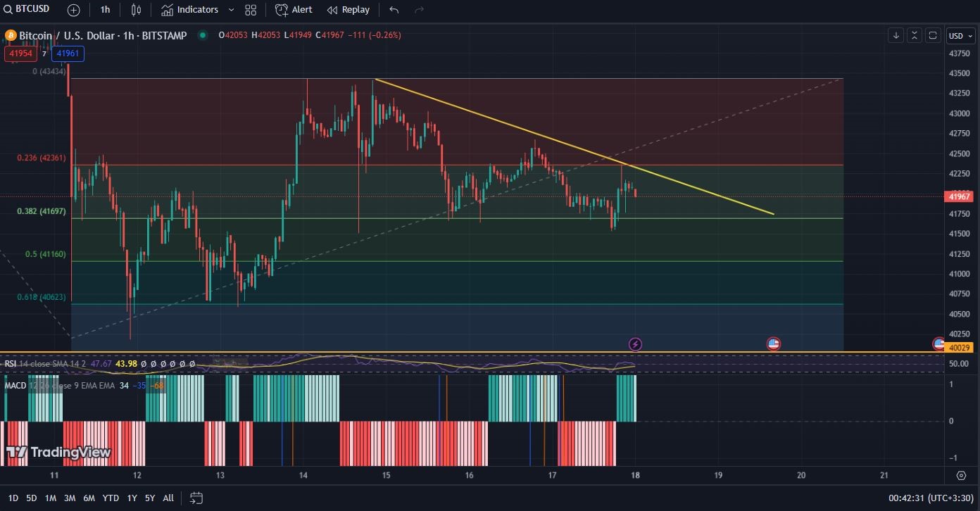Open chart settings gear at axis corner
The width and height of the screenshot is (980, 511).
click(x=961, y=476)
